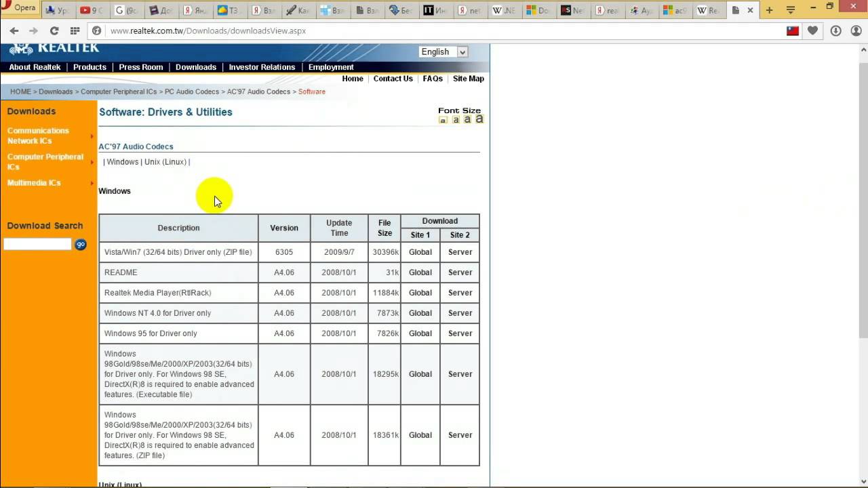Switch to the Wikipedia tab labeled Re
Image resolution: width=868 pixels, height=488 pixels.
click(x=709, y=10)
